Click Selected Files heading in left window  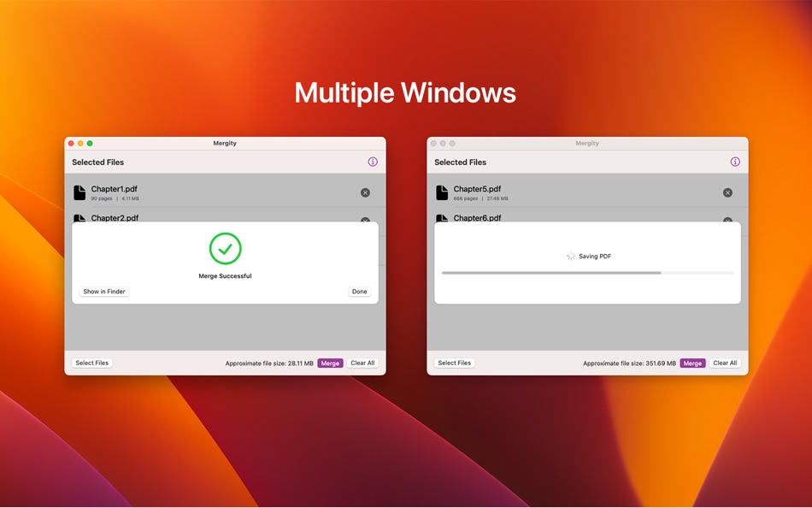click(98, 162)
